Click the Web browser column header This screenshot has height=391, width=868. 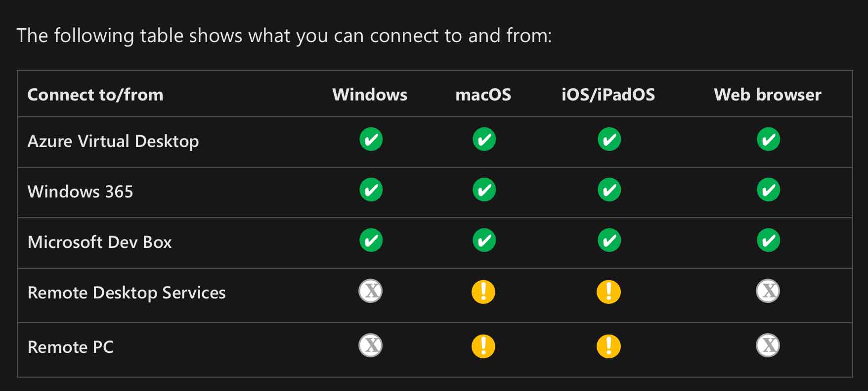click(x=767, y=95)
